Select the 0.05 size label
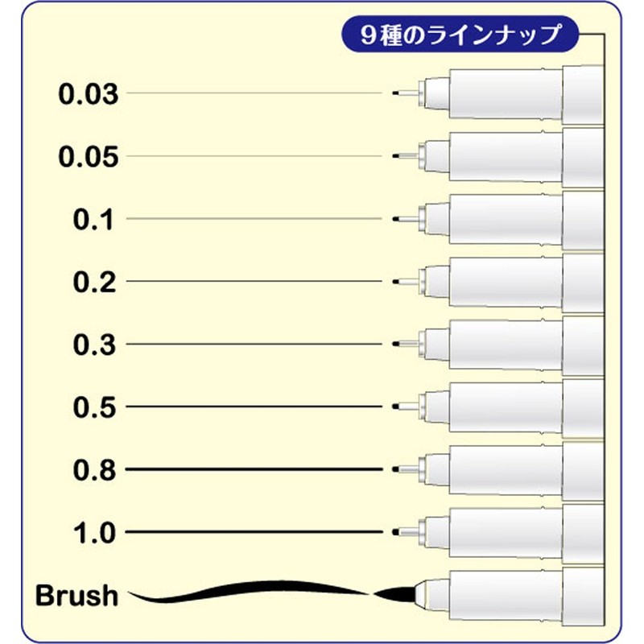The height and width of the screenshot is (644, 644). pos(89,156)
